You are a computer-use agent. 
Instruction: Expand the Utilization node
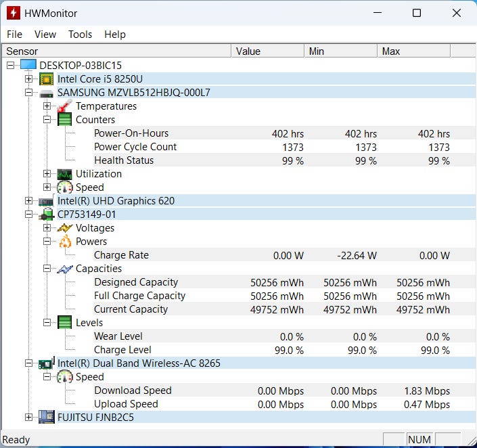coord(47,173)
